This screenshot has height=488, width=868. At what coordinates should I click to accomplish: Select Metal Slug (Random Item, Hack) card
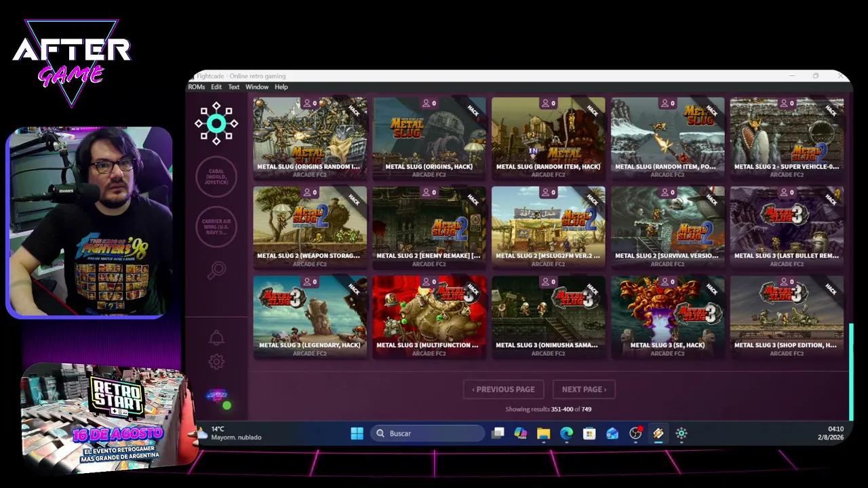click(x=549, y=139)
